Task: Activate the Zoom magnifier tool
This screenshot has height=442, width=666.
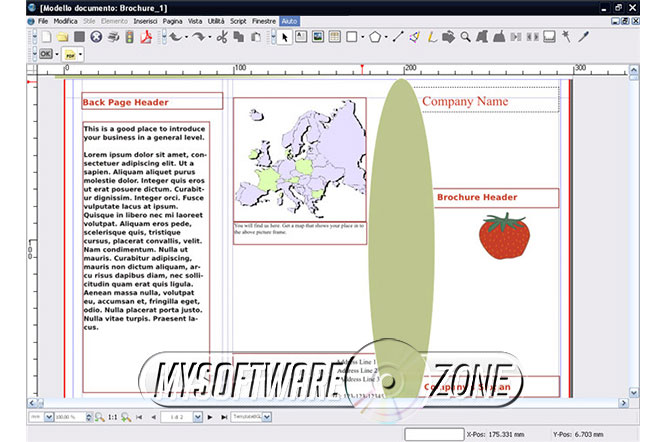Action: tap(465, 37)
